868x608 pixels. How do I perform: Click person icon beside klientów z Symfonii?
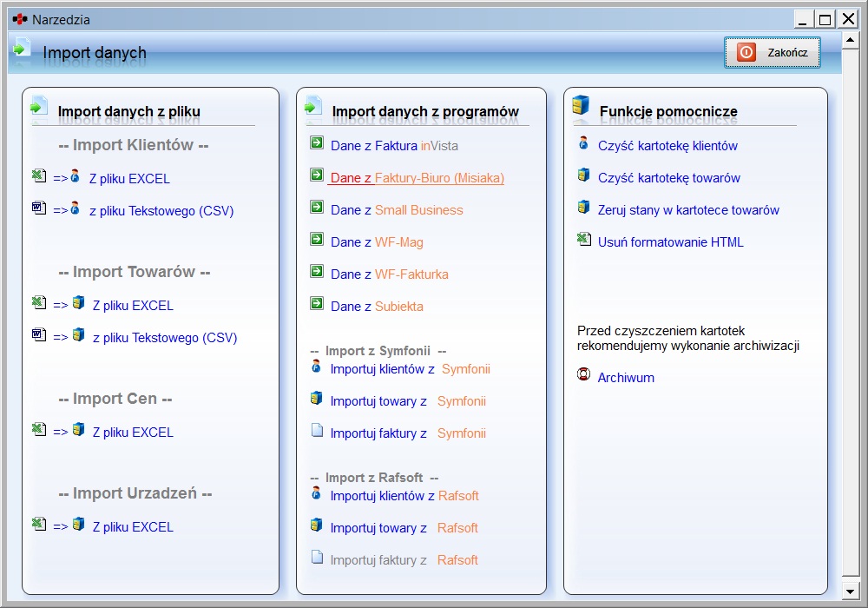point(316,366)
